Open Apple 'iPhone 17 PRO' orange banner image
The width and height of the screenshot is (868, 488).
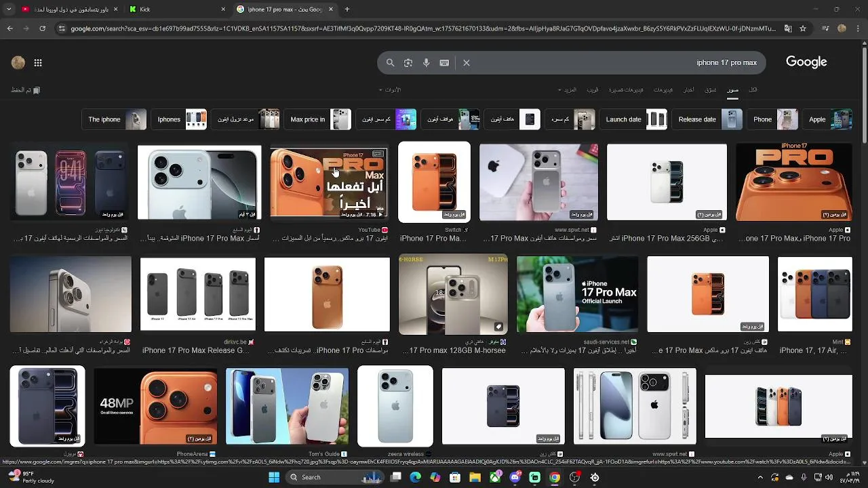click(x=794, y=182)
